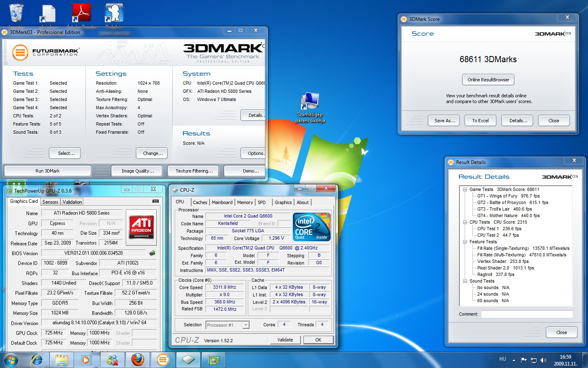This screenshot has width=588, height=368.
Task: Click the Save As... button
Action: coord(444,121)
